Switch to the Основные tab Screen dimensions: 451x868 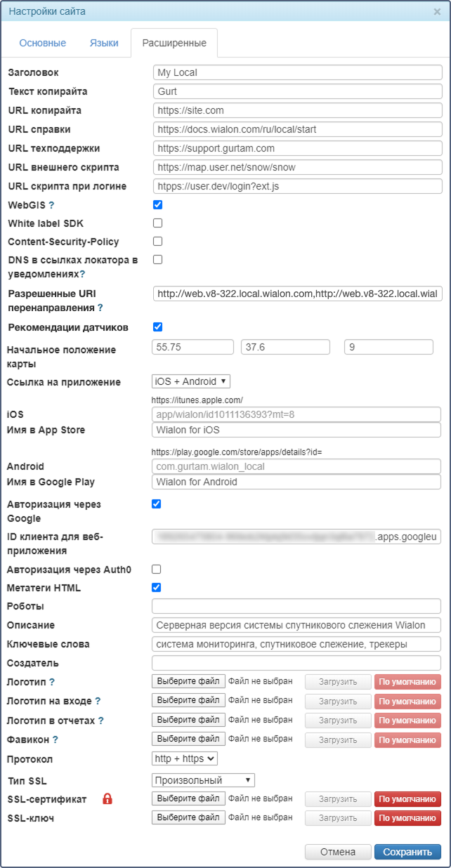pos(43,43)
